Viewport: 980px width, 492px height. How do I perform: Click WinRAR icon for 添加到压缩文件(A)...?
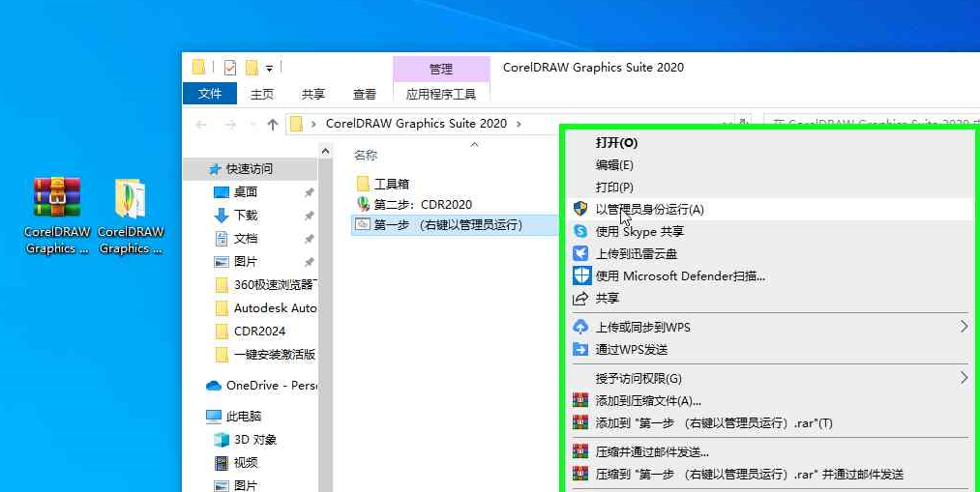[x=580, y=400]
